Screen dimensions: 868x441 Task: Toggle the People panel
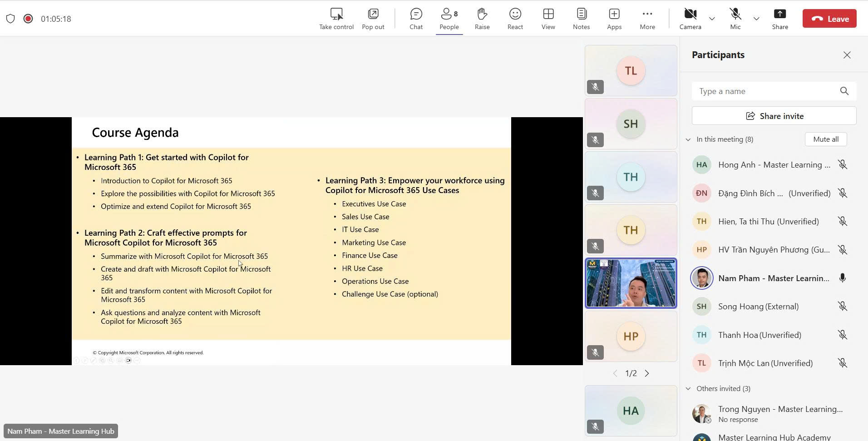pos(449,19)
